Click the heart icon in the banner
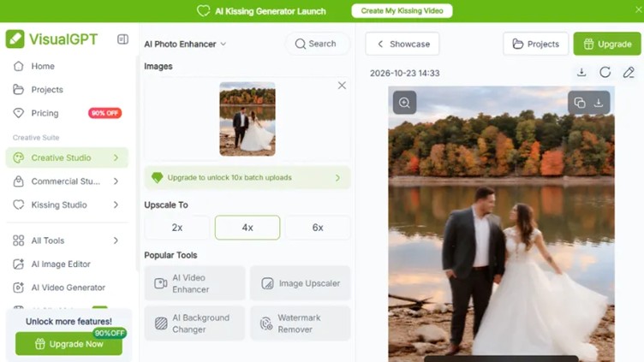 pyautogui.click(x=203, y=11)
